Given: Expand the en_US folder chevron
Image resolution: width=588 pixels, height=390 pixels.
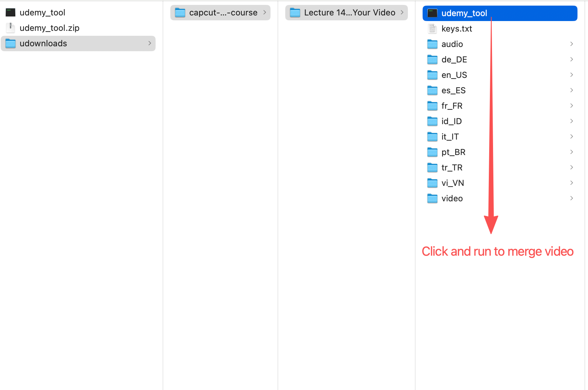Looking at the screenshot, I should click(572, 75).
